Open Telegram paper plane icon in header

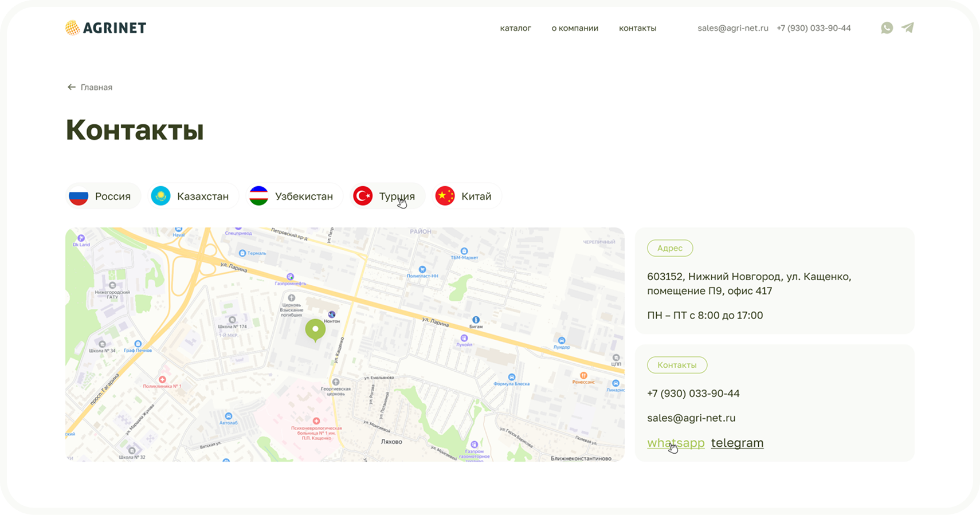907,27
